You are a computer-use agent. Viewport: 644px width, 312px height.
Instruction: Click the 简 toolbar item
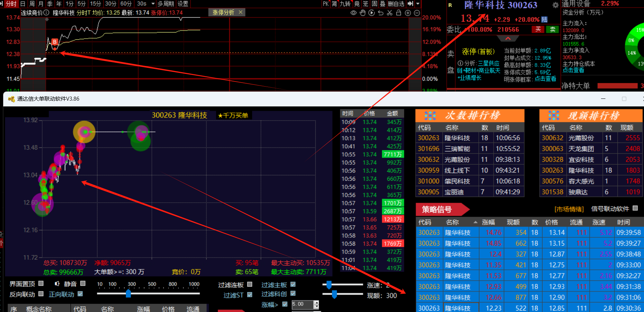[x=334, y=4]
